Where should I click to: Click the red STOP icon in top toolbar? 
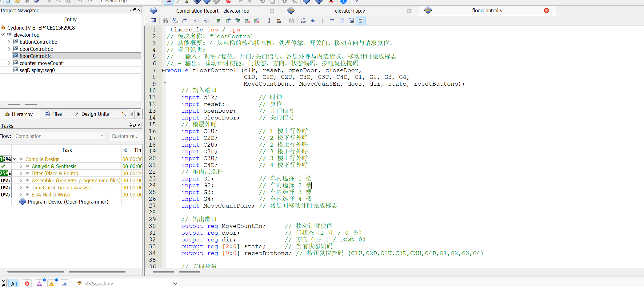[229, 1]
